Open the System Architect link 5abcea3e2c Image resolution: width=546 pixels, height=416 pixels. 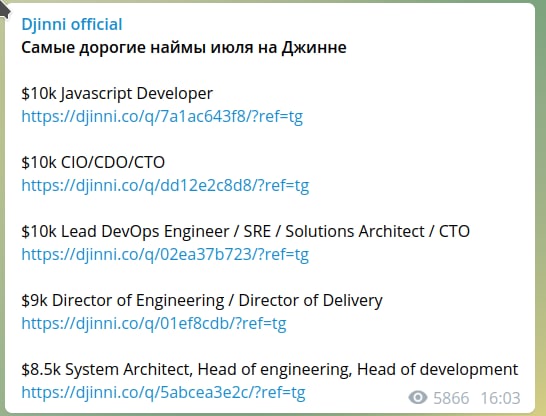click(x=163, y=392)
